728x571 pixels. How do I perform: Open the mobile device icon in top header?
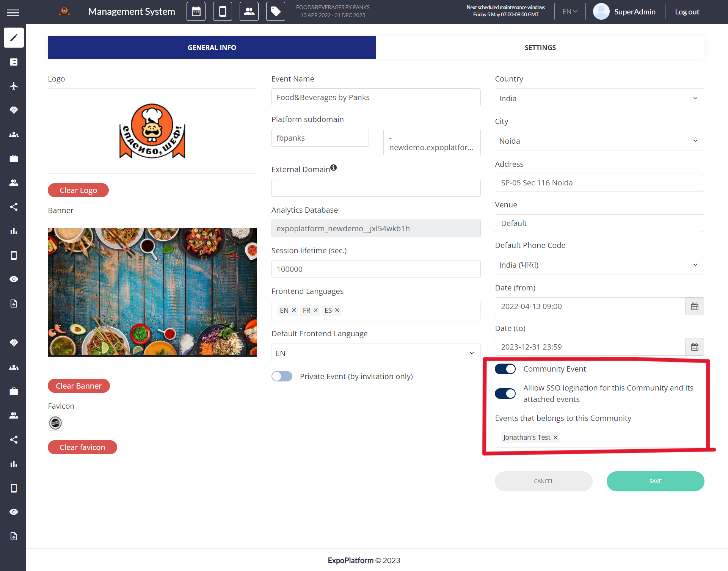point(223,11)
